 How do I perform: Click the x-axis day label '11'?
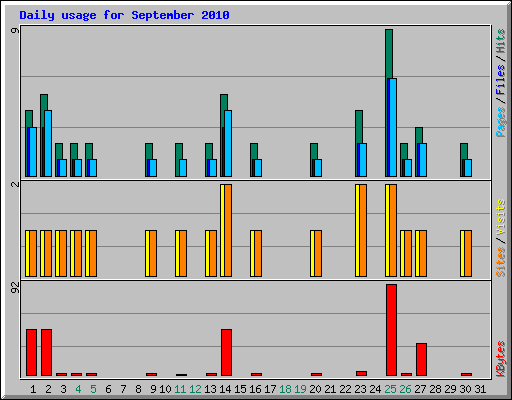[180, 389]
